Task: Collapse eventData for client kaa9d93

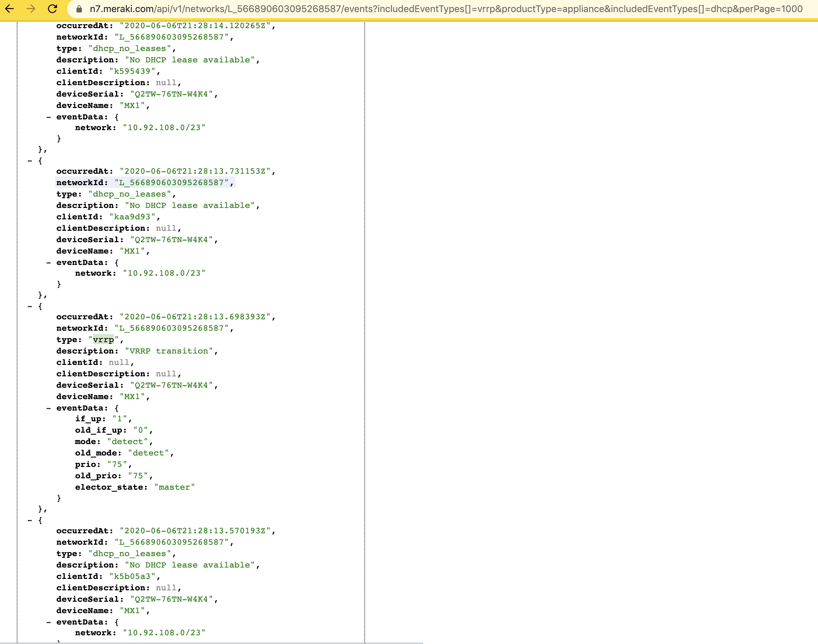Action: pos(49,263)
